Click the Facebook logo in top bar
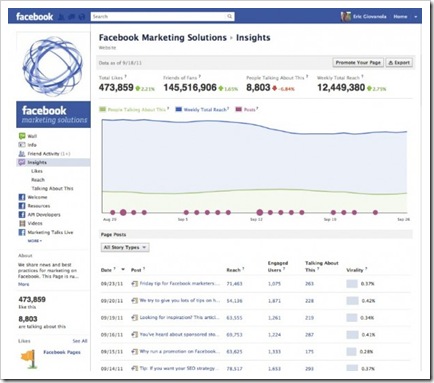Screen dimensions: 434x383 [x=34, y=17]
